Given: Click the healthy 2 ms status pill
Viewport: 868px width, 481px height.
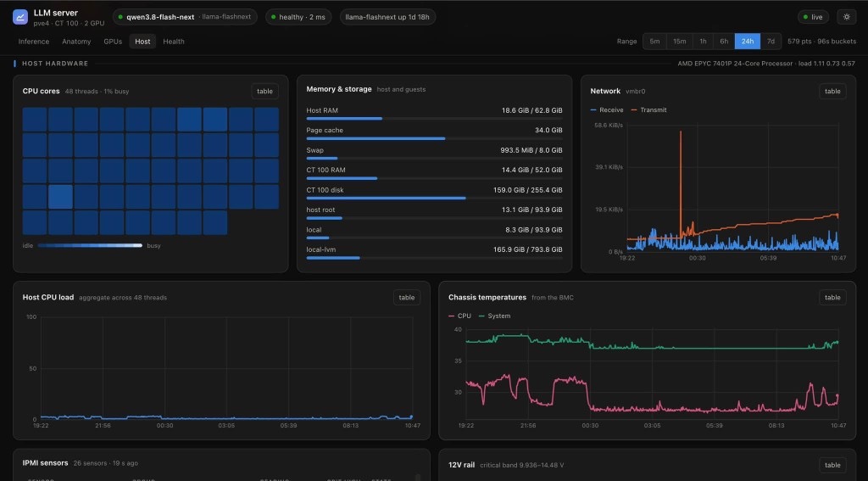Looking at the screenshot, I should (x=298, y=17).
